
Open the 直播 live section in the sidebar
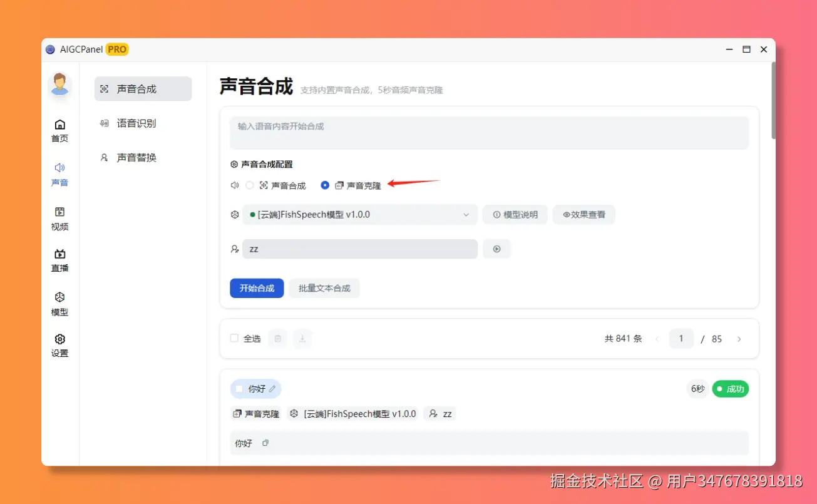coord(60,260)
